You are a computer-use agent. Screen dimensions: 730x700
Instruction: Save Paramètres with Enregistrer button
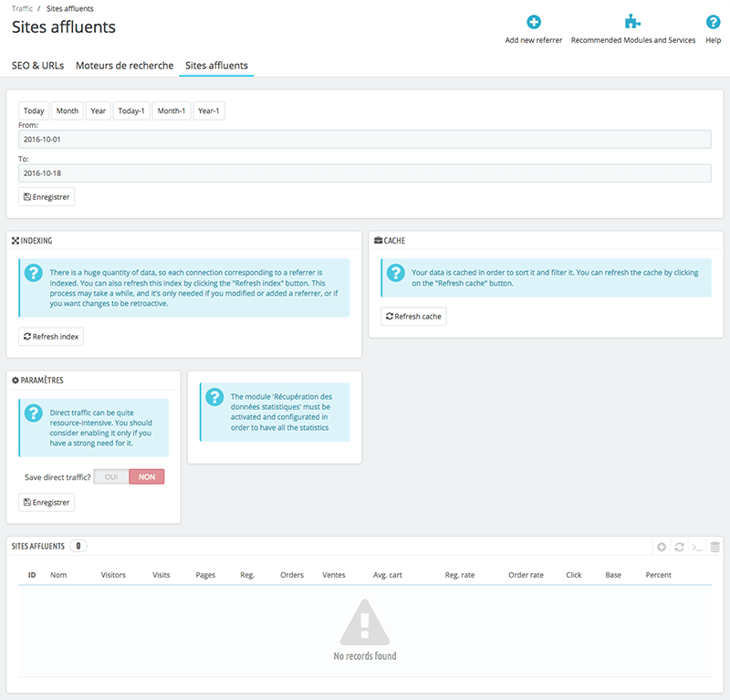[x=47, y=502]
